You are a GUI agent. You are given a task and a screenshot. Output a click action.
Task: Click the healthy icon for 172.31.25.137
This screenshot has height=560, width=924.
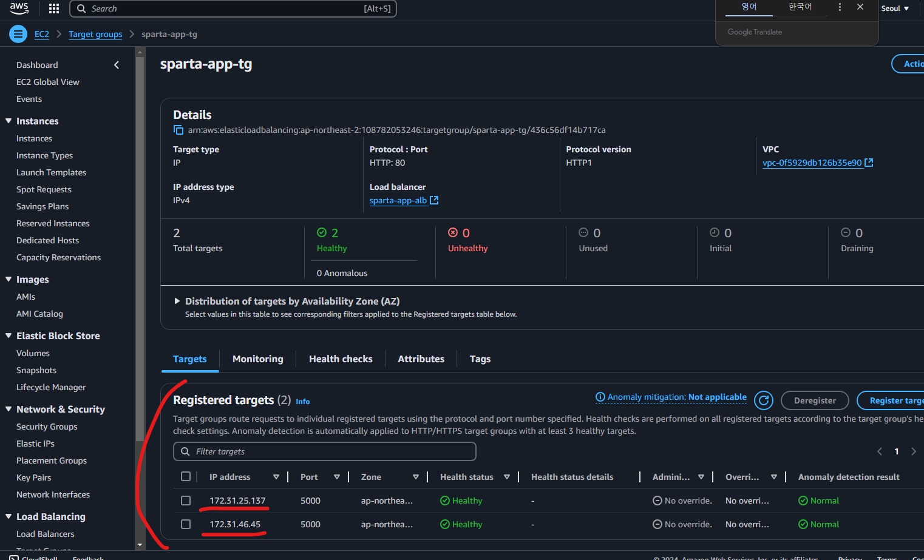point(445,501)
